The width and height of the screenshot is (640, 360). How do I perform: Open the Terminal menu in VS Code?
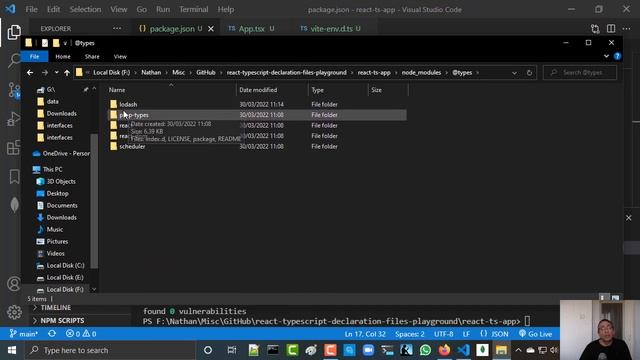point(193,9)
